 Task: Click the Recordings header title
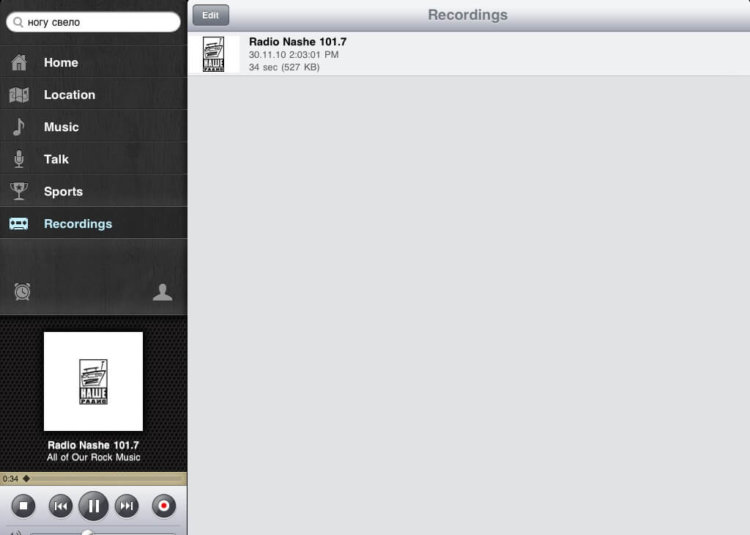click(x=468, y=15)
